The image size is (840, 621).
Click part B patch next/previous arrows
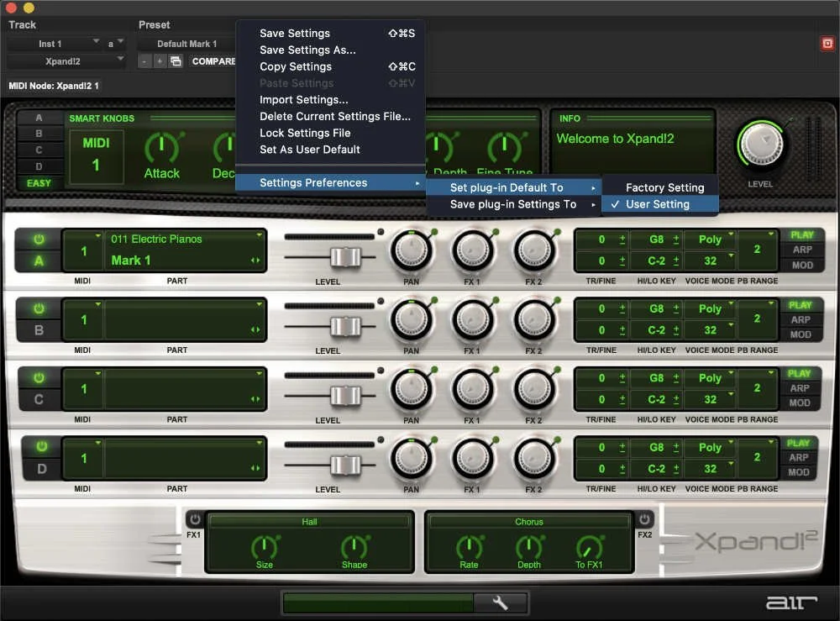point(255,329)
